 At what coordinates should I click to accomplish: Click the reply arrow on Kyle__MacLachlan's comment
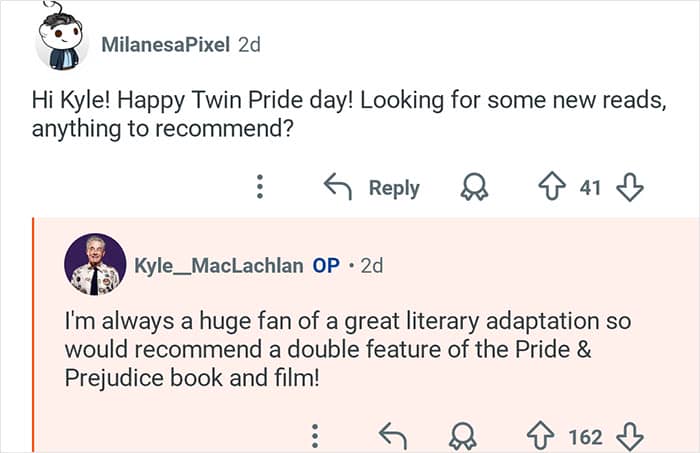[393, 436]
